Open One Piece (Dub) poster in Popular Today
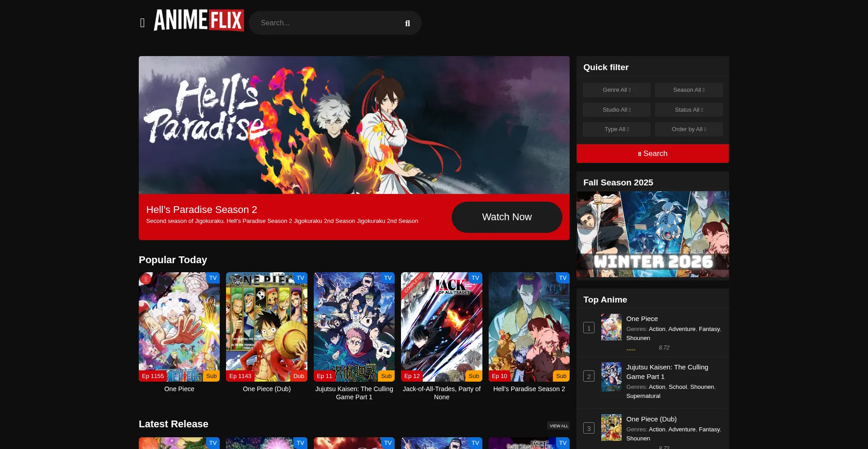 pos(267,327)
